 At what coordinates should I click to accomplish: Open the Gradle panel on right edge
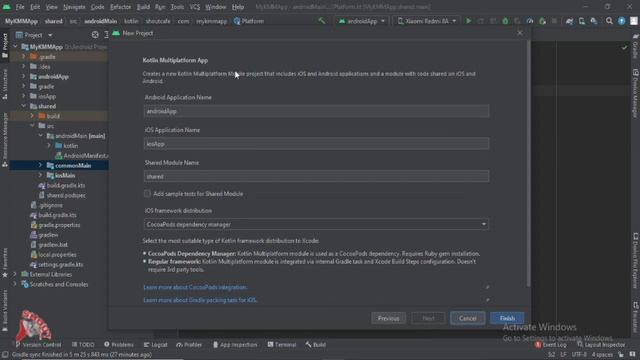[636, 46]
